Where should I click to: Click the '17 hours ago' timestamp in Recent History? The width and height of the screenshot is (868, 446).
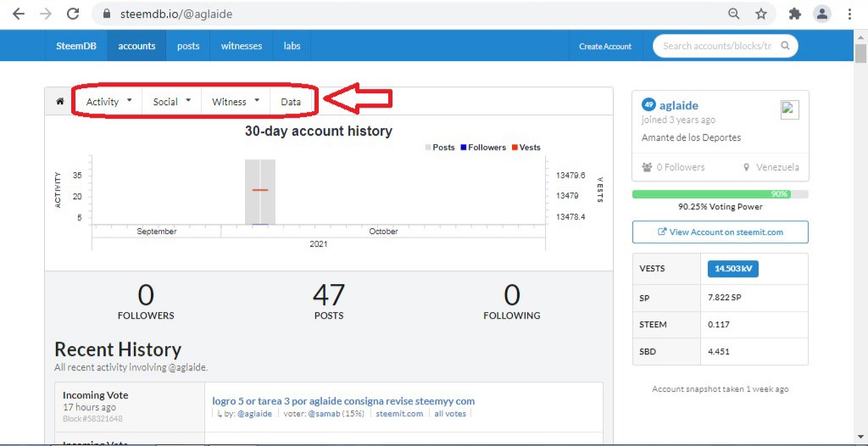(x=89, y=407)
